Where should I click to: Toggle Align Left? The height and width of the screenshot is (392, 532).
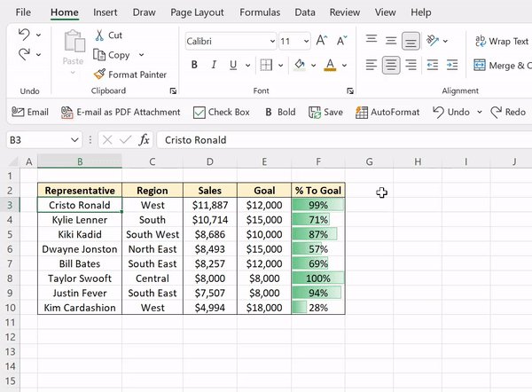372,65
